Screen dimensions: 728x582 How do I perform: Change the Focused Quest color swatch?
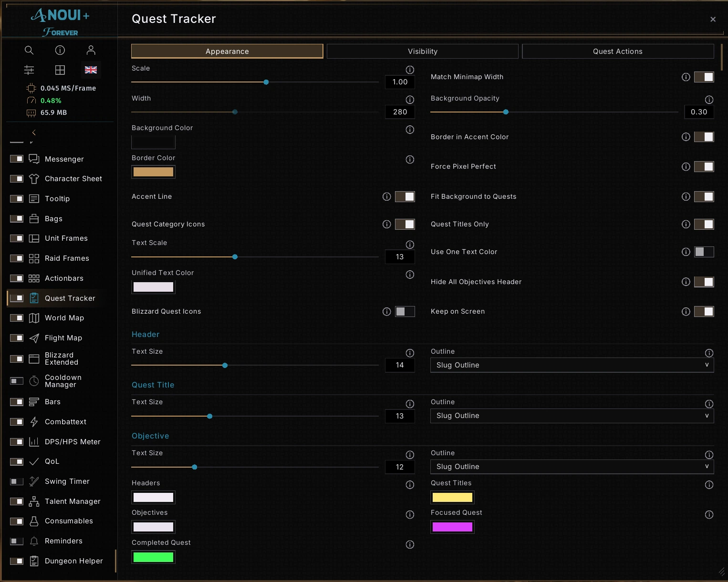(x=452, y=527)
